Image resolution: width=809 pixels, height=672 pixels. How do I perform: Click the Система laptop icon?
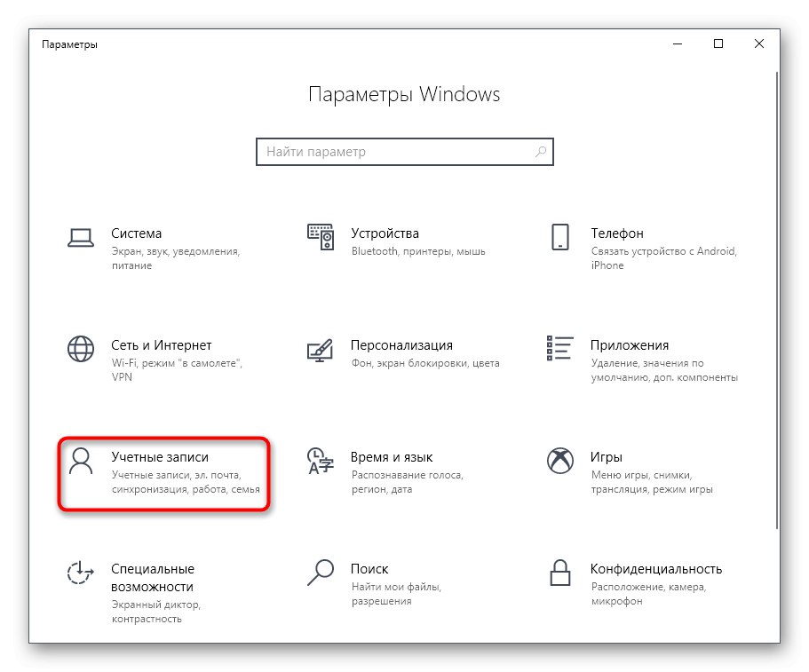pyautogui.click(x=81, y=238)
